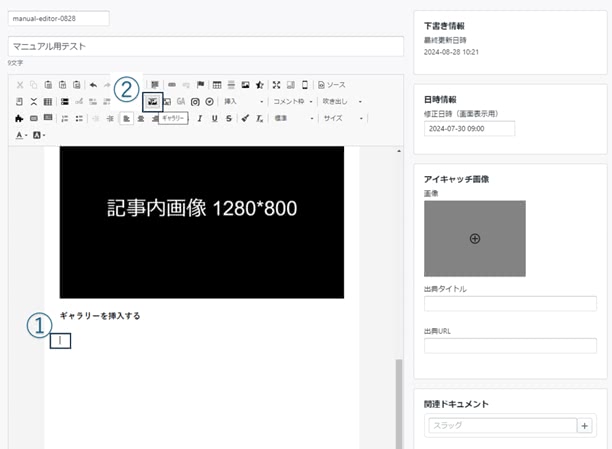Click the スラッグ related document field
The height and width of the screenshot is (449, 612).
(503, 426)
